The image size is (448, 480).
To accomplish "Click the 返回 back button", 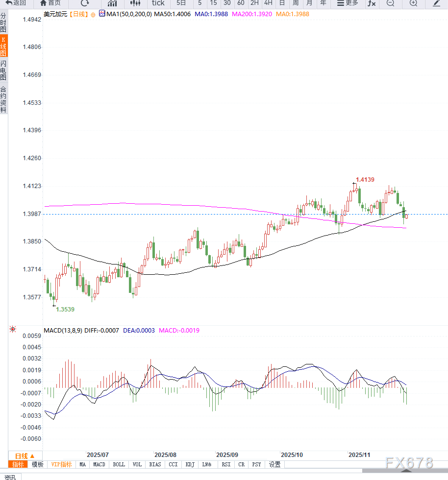I will point(16,3).
